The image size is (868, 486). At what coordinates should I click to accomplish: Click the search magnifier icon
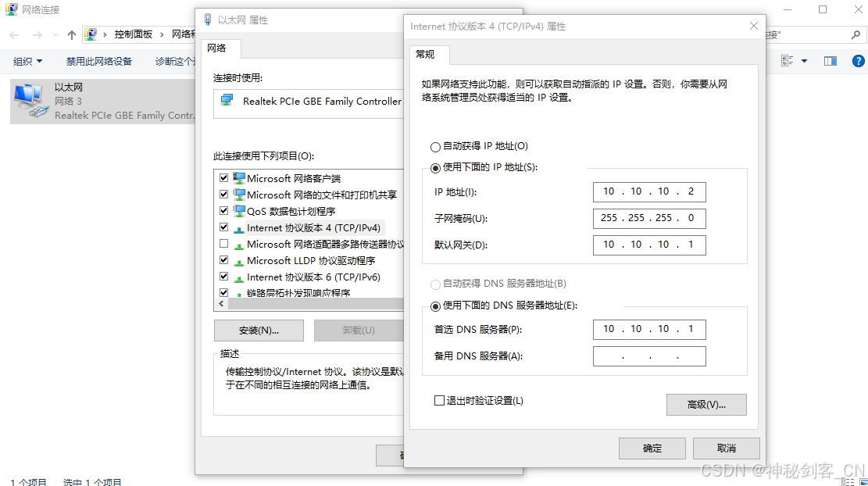(x=855, y=35)
